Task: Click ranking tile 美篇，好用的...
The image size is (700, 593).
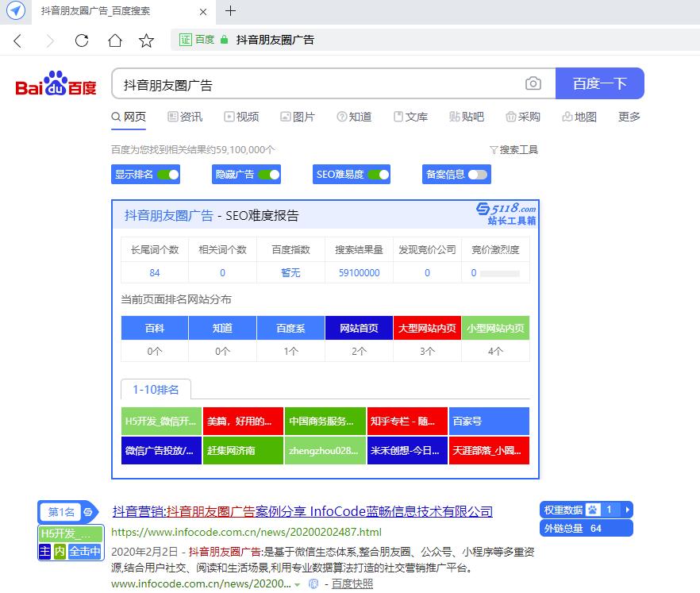Action: click(x=243, y=421)
